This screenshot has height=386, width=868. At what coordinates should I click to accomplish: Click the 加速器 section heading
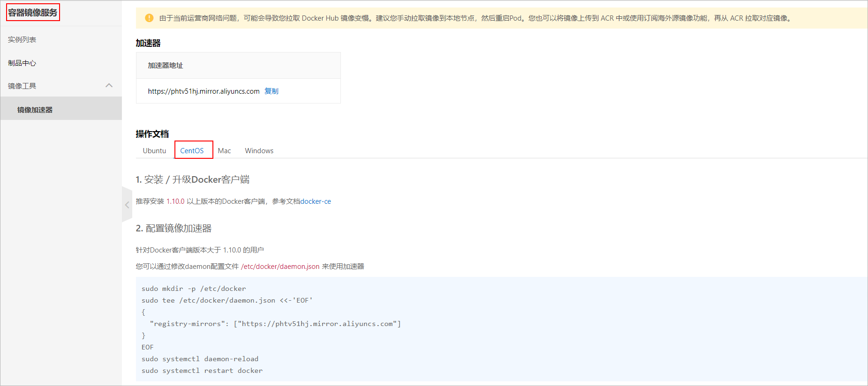148,43
